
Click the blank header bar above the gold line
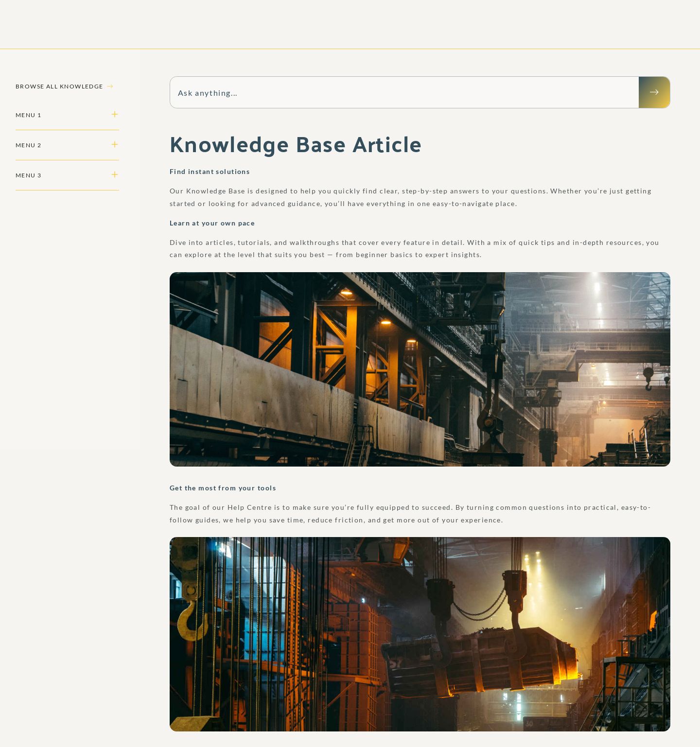tap(350, 24)
